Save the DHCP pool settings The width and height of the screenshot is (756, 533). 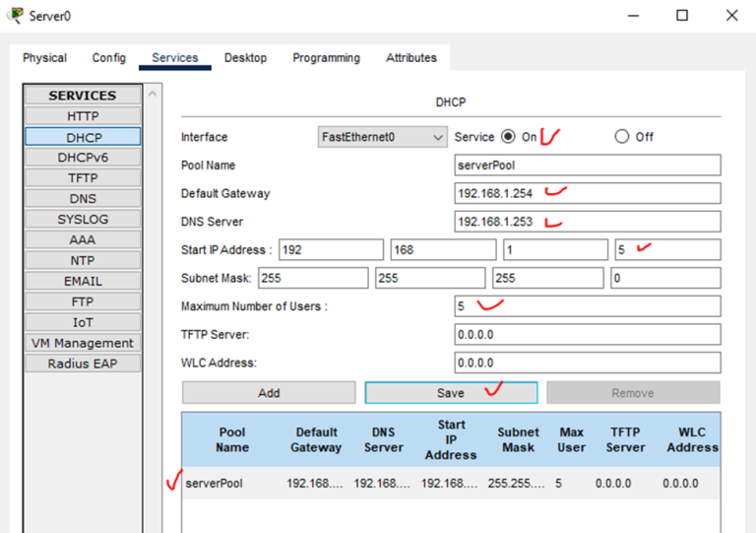pyautogui.click(x=451, y=393)
